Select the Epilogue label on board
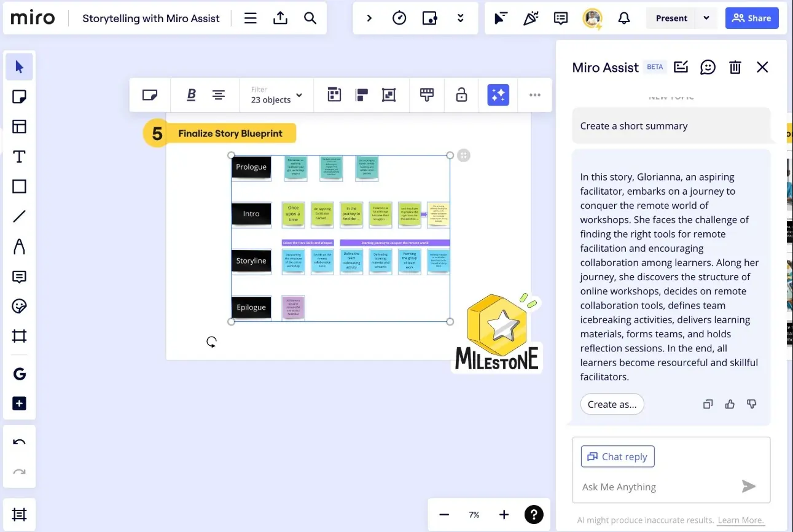Viewport: 793px width, 532px height. pyautogui.click(x=251, y=307)
